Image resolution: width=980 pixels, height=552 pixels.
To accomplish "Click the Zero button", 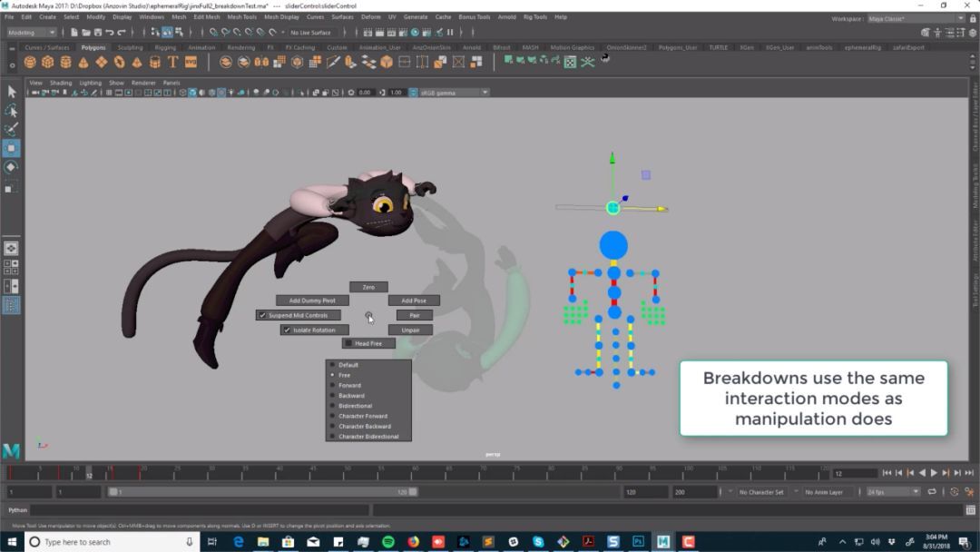I will 368,287.
